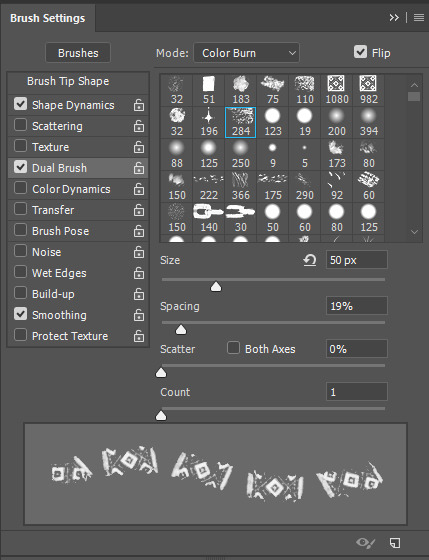
Task: Toggle the live tip brush preview icon
Action: pyautogui.click(x=365, y=543)
